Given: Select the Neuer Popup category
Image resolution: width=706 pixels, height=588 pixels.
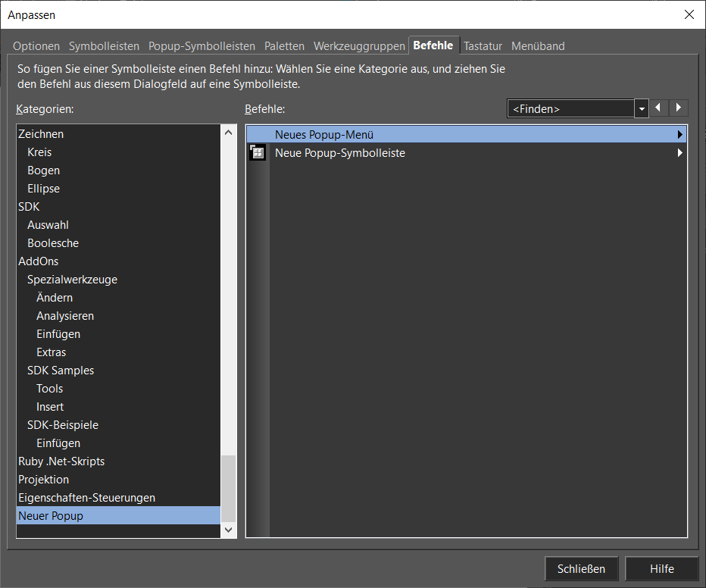Looking at the screenshot, I should 118,515.
